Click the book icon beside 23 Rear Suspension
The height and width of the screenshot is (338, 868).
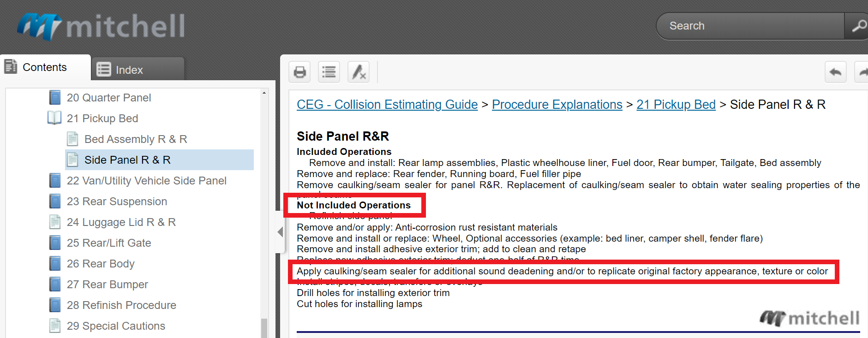(x=55, y=202)
